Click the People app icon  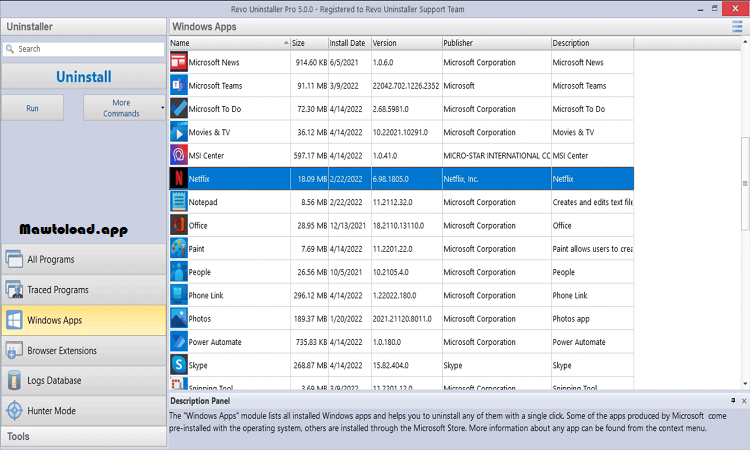178,272
